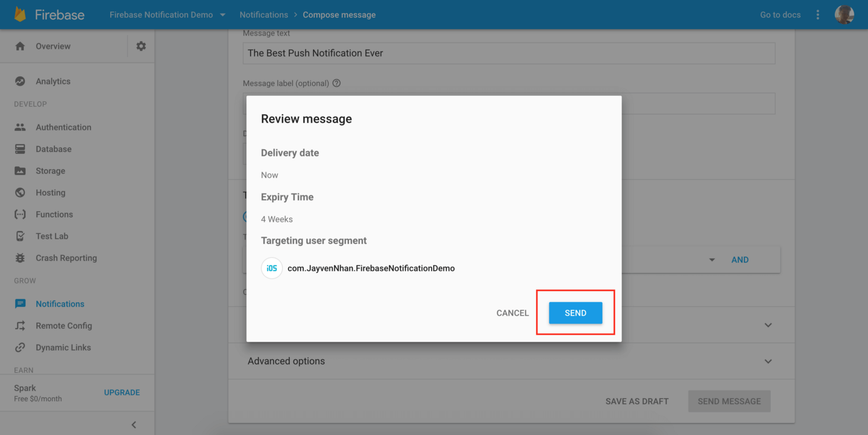Open Hosting section
The height and width of the screenshot is (435, 868).
(x=50, y=193)
